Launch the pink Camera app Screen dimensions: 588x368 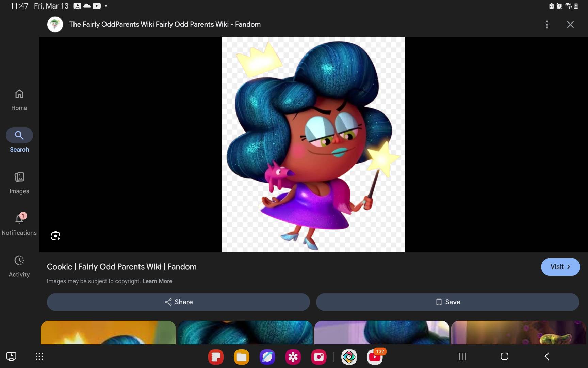coord(319,357)
